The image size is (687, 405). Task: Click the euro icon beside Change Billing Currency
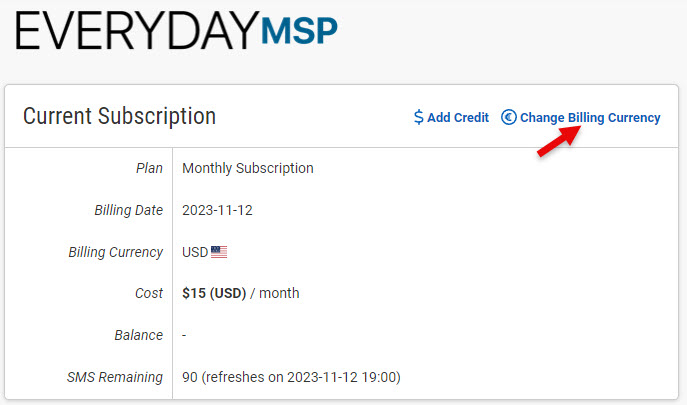pyautogui.click(x=508, y=117)
